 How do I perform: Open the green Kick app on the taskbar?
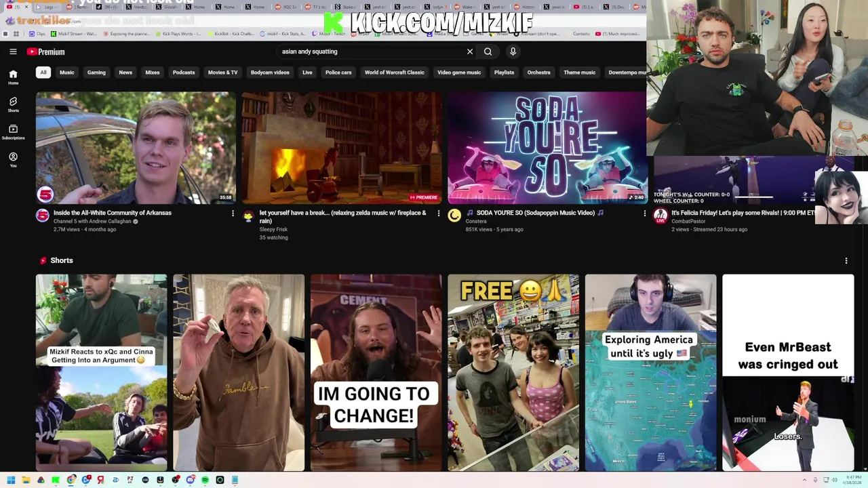tap(56, 480)
